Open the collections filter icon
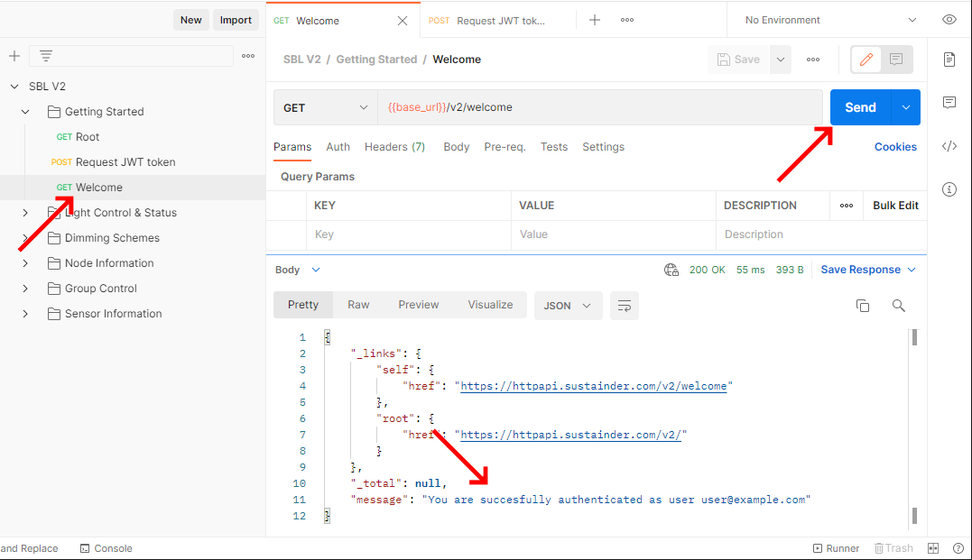This screenshot has width=972, height=560. (x=45, y=55)
